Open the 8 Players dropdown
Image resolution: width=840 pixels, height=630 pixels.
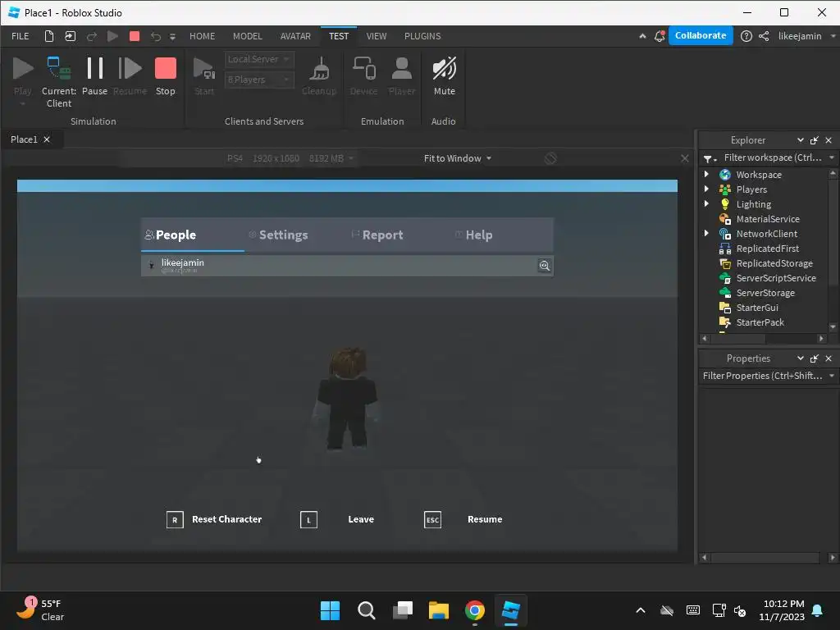click(259, 80)
